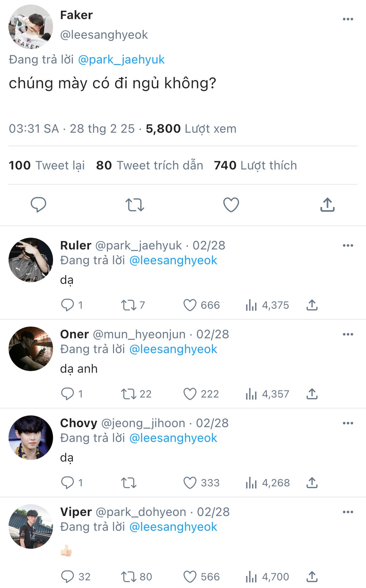View analytics on Chovy's reply
Viewport: 366px width, 588px height.
[251, 483]
